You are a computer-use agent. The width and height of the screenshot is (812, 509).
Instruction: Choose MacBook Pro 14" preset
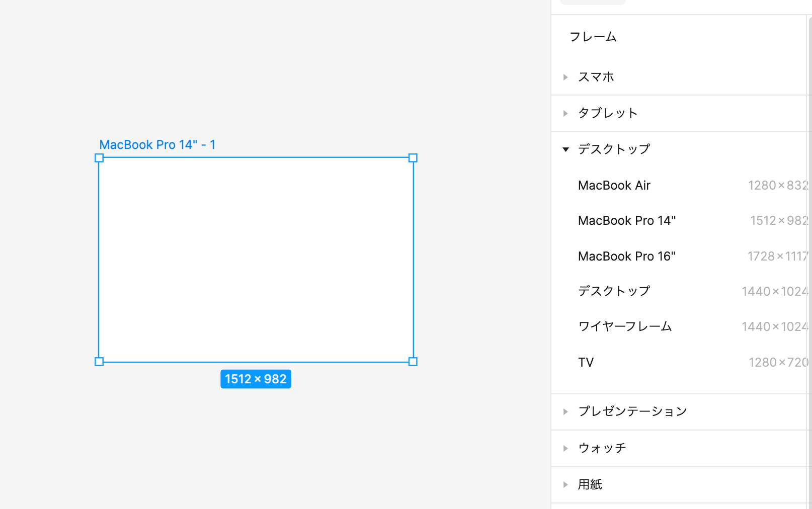pos(679,220)
